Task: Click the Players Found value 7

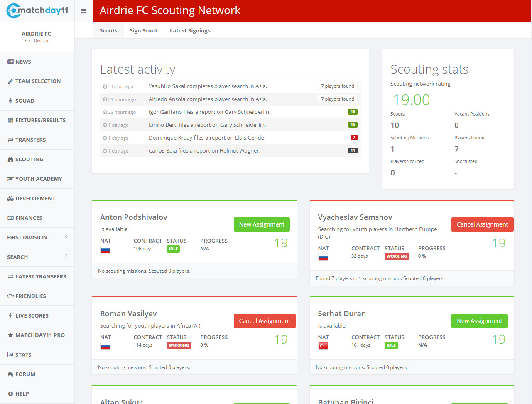Action: point(456,149)
